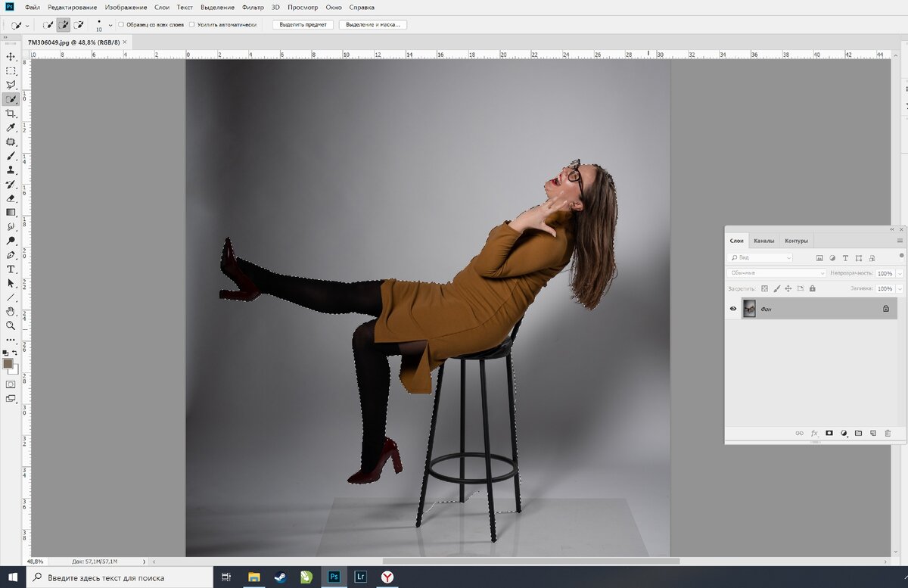The width and height of the screenshot is (908, 588).
Task: Enable 'Усилить автоматически' checkbox
Action: click(192, 25)
